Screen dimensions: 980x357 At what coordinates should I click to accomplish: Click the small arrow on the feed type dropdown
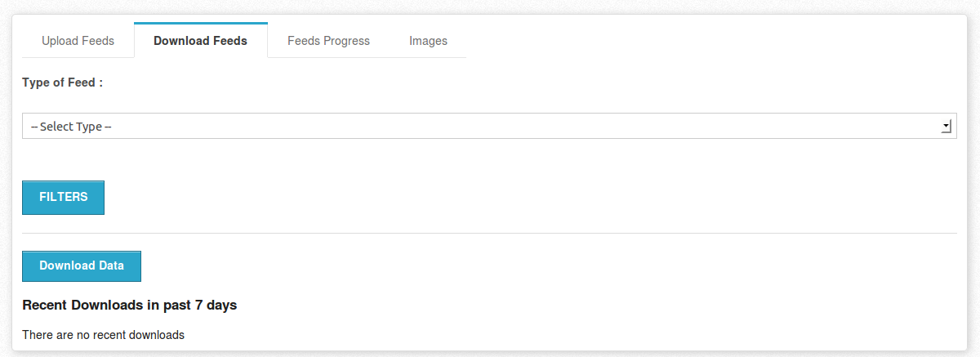(947, 126)
